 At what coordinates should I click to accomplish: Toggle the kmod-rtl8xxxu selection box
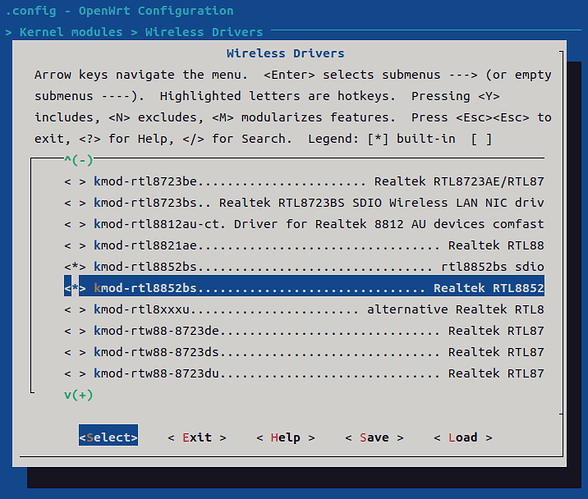[75, 310]
